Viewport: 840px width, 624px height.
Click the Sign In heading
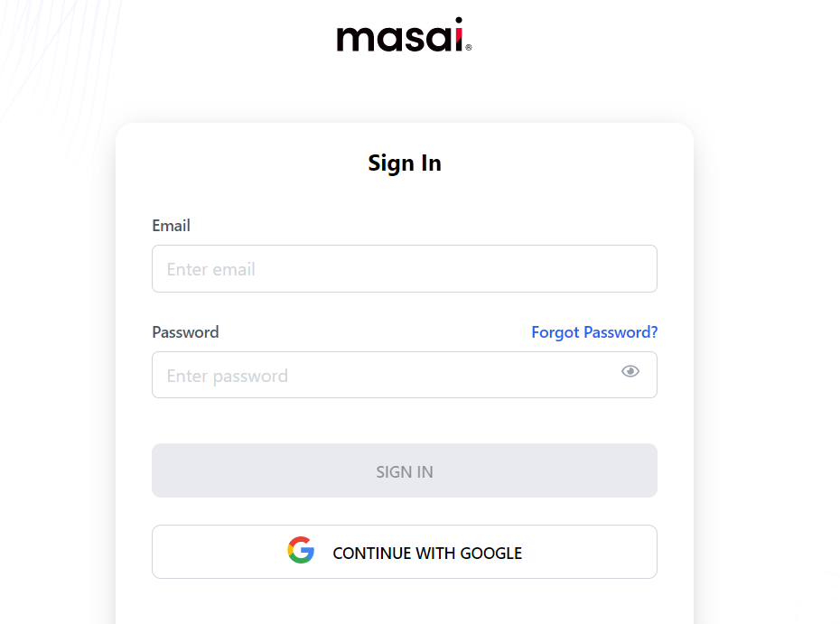coord(404,163)
